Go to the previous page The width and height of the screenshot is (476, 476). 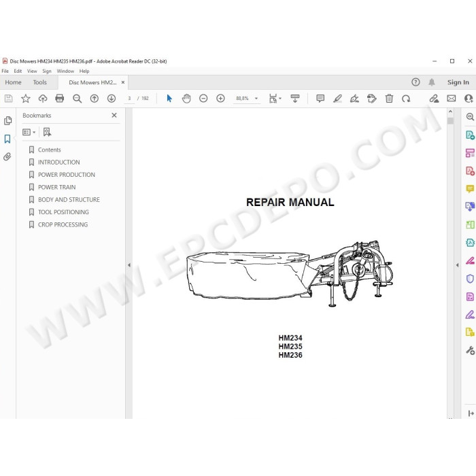click(x=95, y=99)
